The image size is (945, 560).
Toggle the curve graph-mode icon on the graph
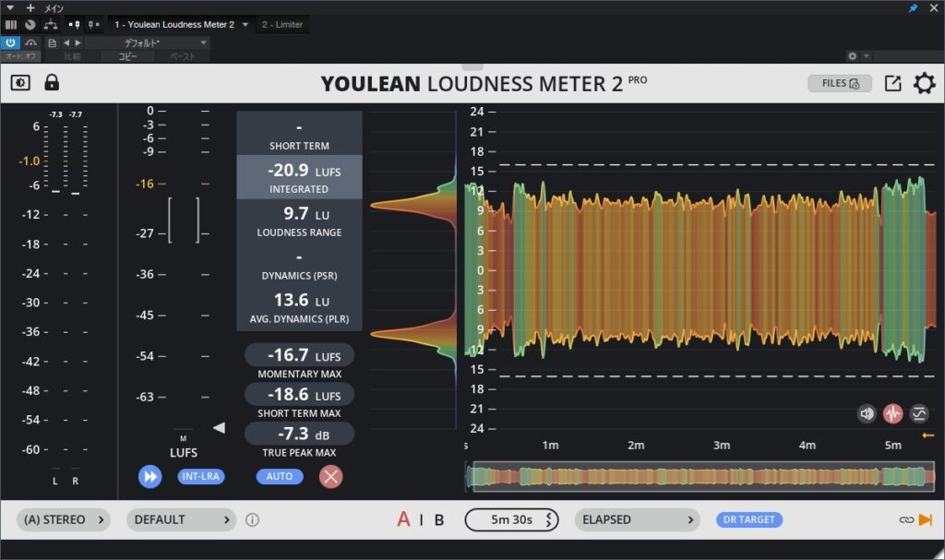[919, 413]
